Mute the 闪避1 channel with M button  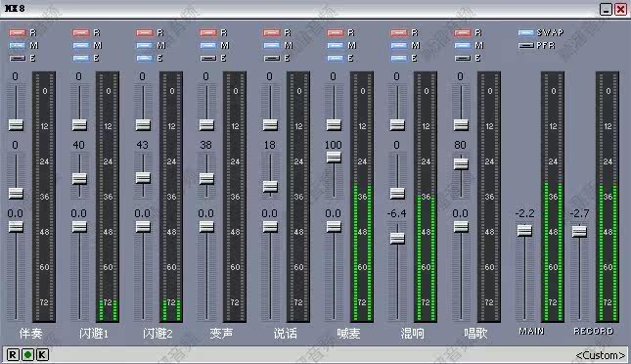81,45
